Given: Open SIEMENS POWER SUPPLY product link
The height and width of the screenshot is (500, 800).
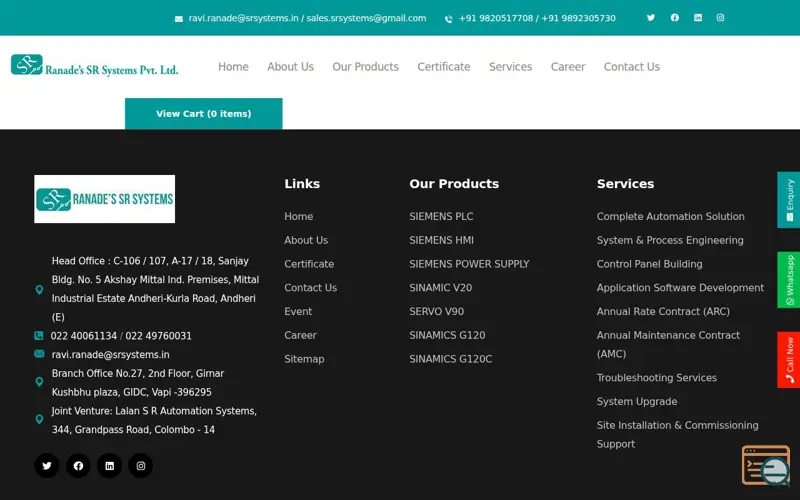Looking at the screenshot, I should pyautogui.click(x=469, y=264).
